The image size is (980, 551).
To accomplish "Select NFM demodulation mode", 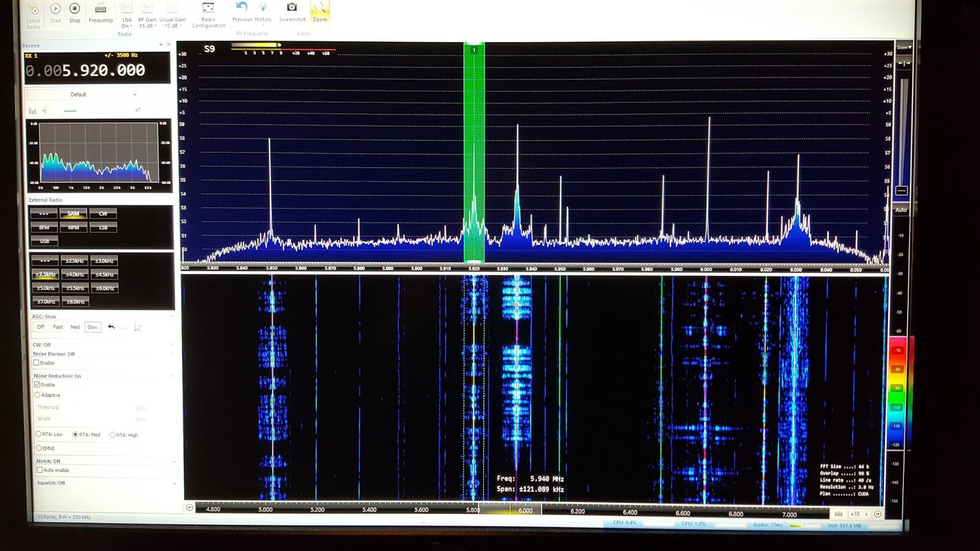I will (73, 227).
